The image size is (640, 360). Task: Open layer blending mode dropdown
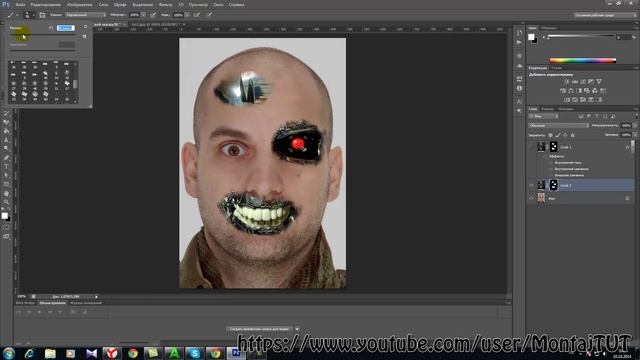coord(558,126)
